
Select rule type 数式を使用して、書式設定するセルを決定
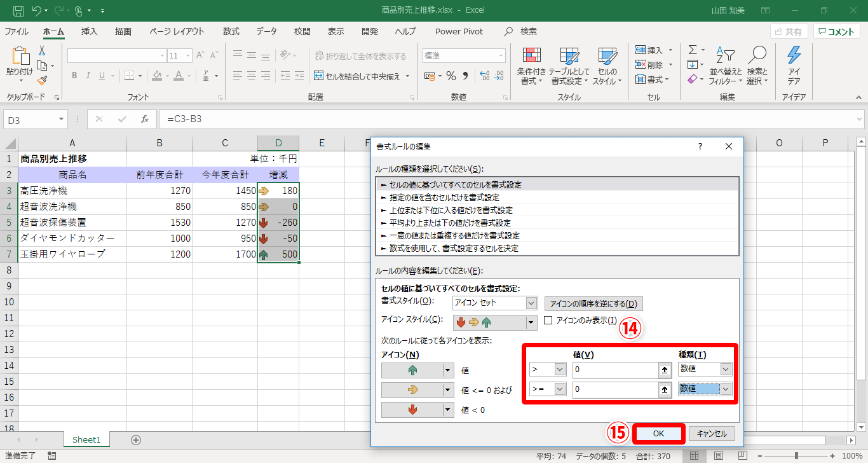(557, 248)
